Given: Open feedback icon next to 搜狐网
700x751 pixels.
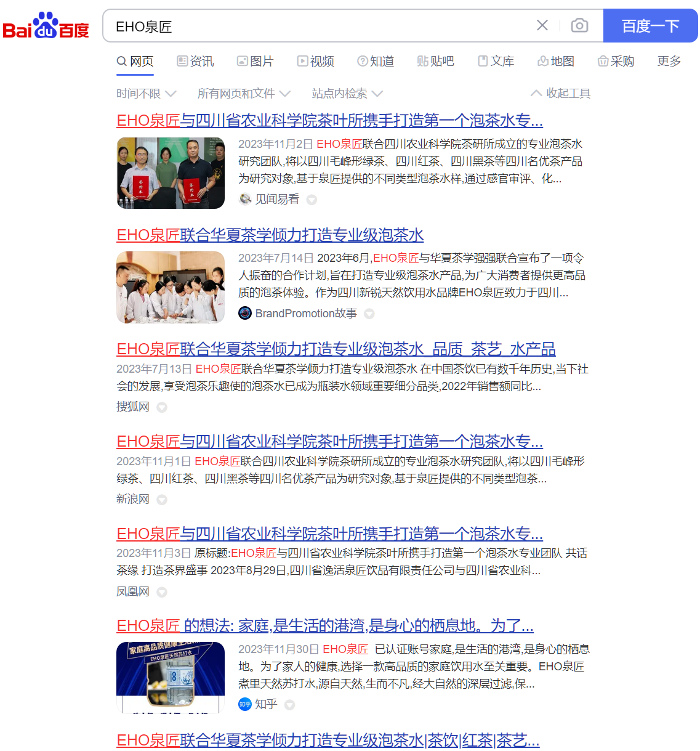Looking at the screenshot, I should [162, 407].
